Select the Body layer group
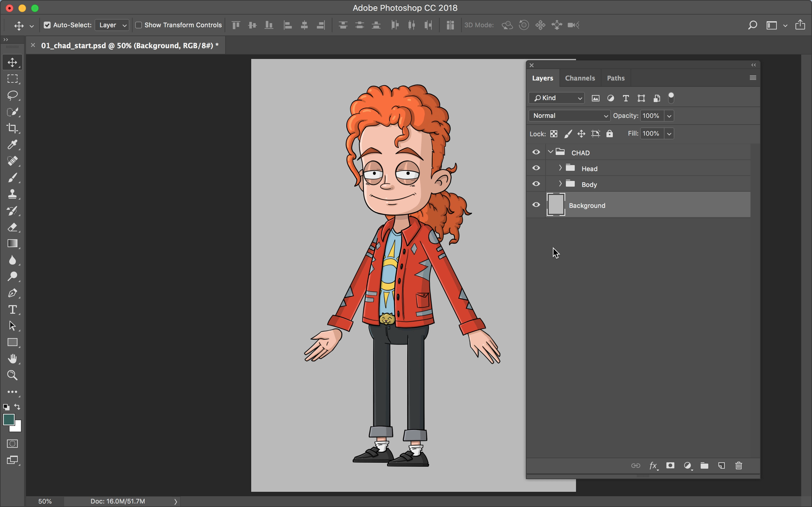Image resolution: width=812 pixels, height=507 pixels. 589,184
